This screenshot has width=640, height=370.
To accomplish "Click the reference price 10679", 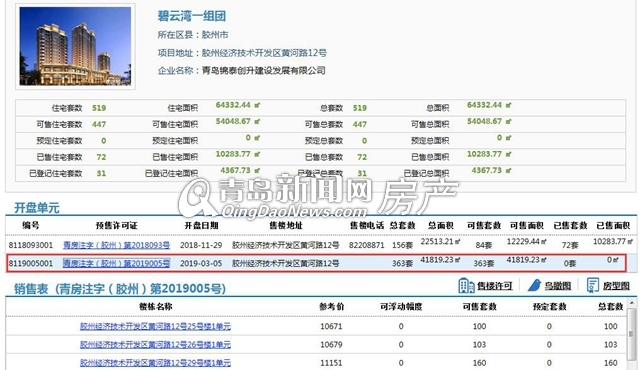I will click(331, 345).
